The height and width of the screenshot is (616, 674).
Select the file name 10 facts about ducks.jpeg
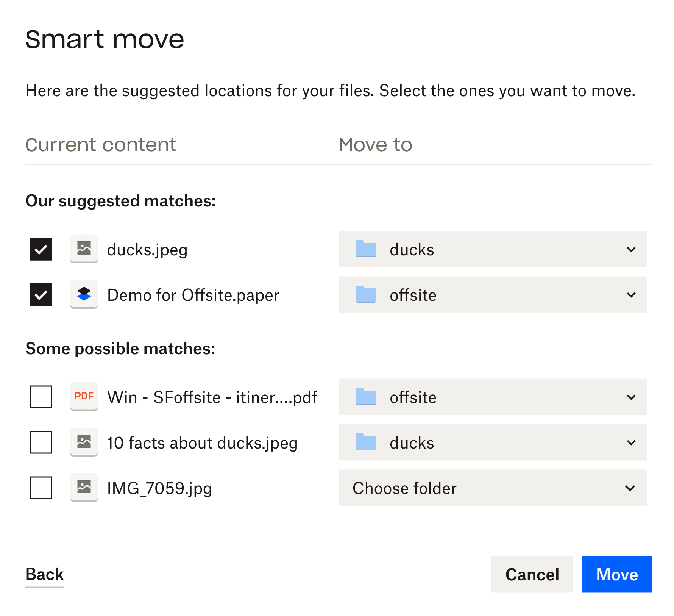pos(202,442)
